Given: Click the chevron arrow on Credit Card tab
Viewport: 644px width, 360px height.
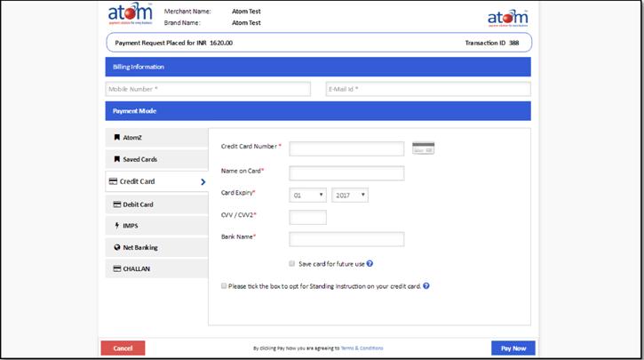Looking at the screenshot, I should [x=203, y=181].
